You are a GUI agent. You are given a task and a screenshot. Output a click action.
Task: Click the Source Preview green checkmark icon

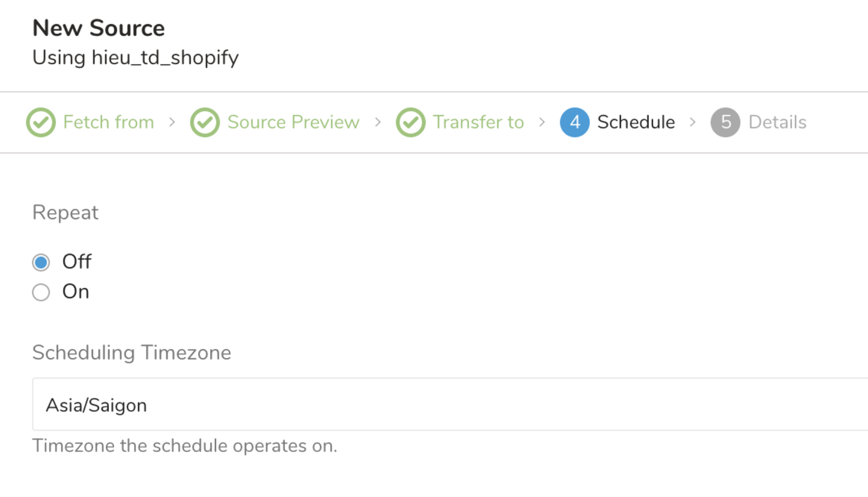[205, 123]
